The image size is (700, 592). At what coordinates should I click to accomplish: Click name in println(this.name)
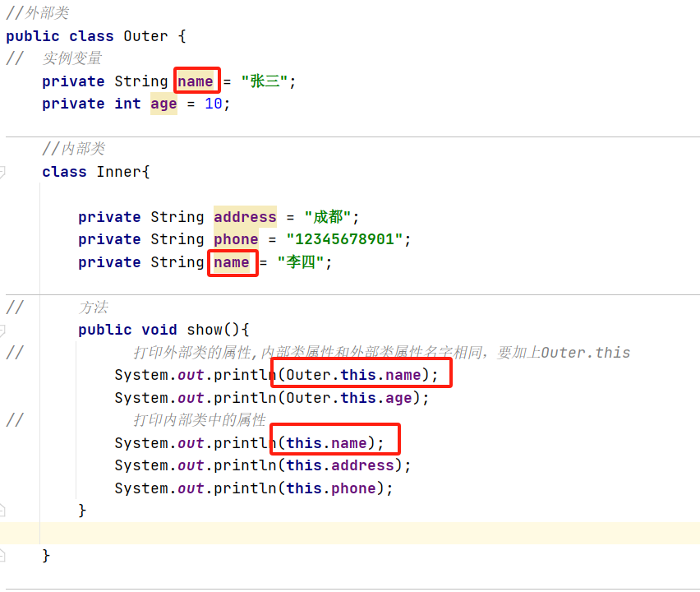pos(348,443)
